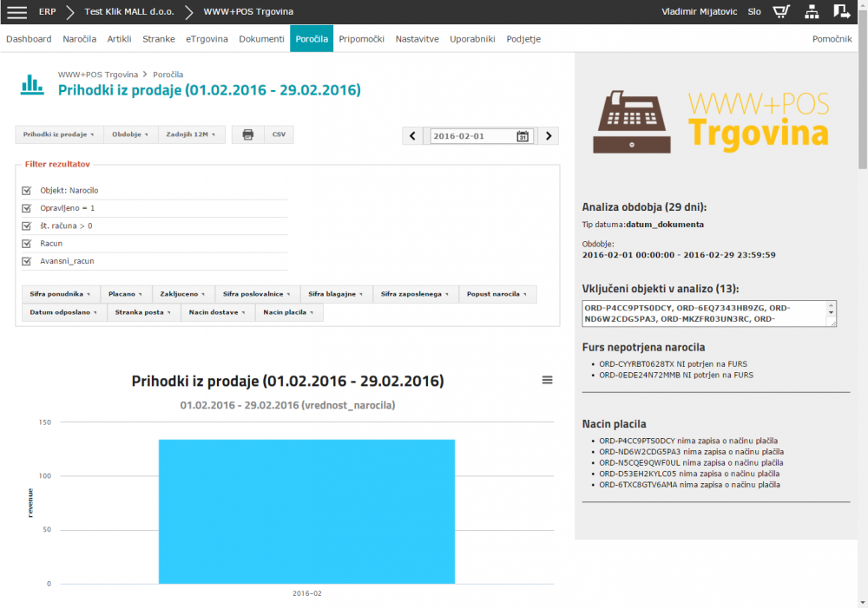Click the date input field 2016-02-01
The height and width of the screenshot is (608, 868).
472,136
